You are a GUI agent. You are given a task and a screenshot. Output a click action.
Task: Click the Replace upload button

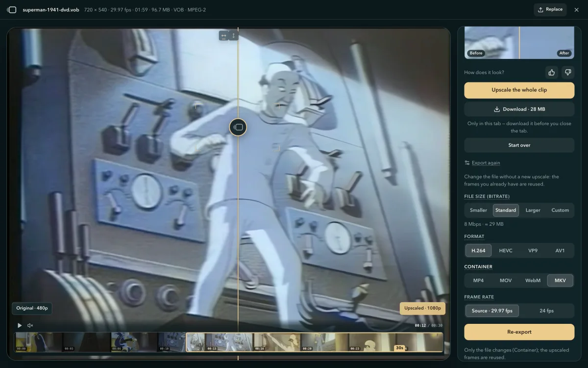(x=550, y=9)
